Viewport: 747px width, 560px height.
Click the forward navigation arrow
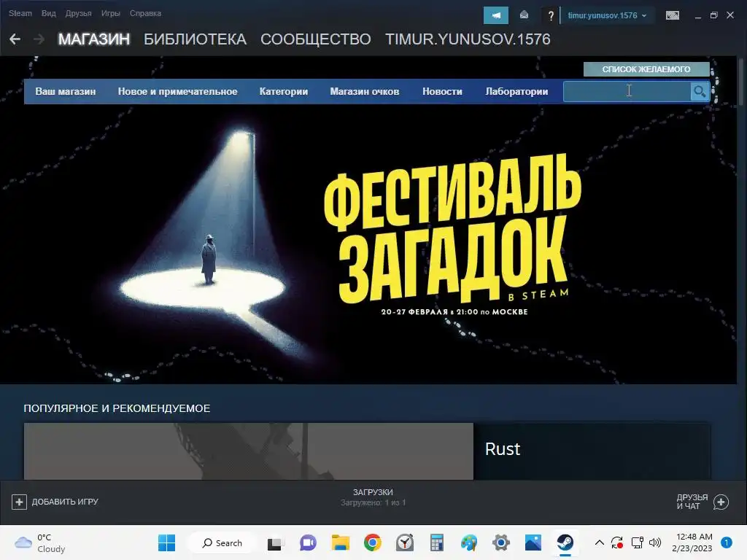[x=39, y=39]
